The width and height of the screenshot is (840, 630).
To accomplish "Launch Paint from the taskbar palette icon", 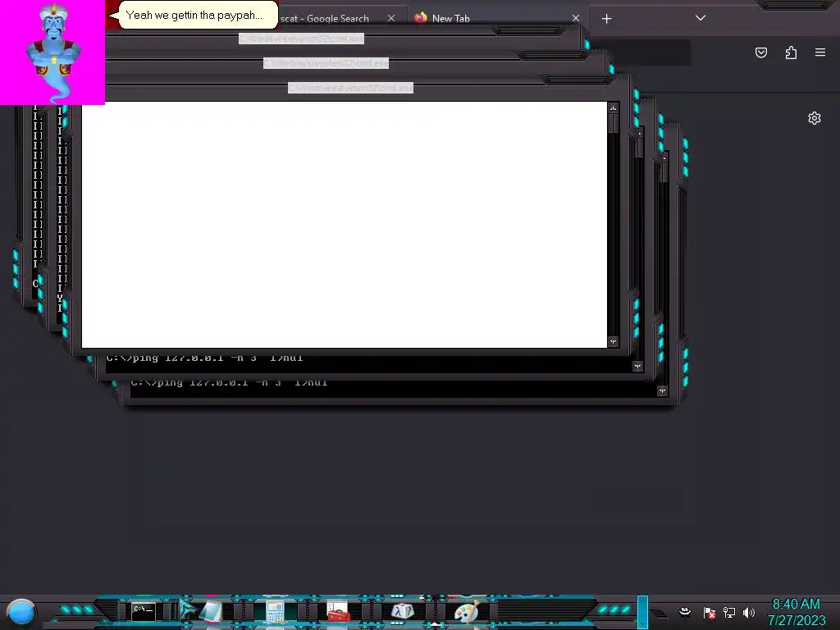I will pos(467,611).
